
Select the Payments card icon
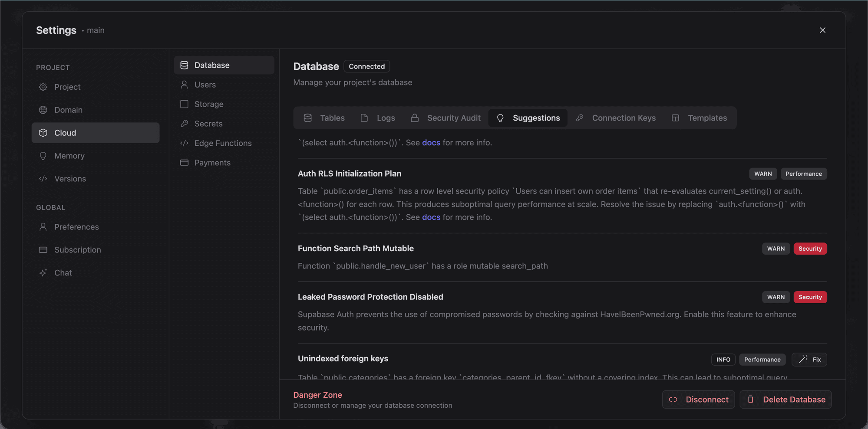point(184,163)
